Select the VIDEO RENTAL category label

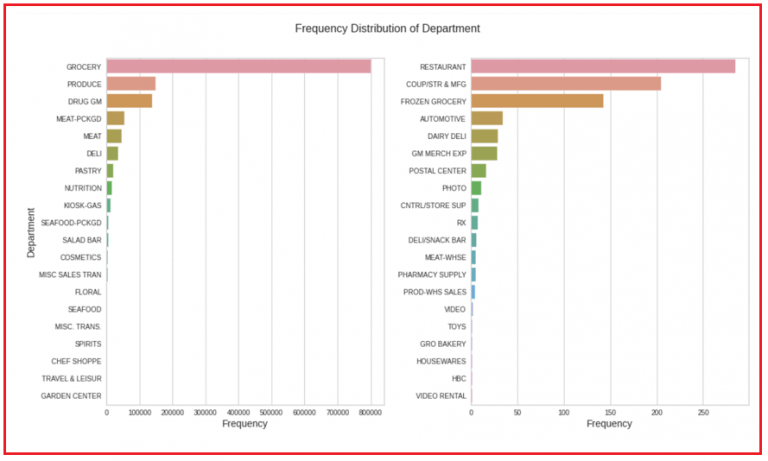[x=441, y=396]
